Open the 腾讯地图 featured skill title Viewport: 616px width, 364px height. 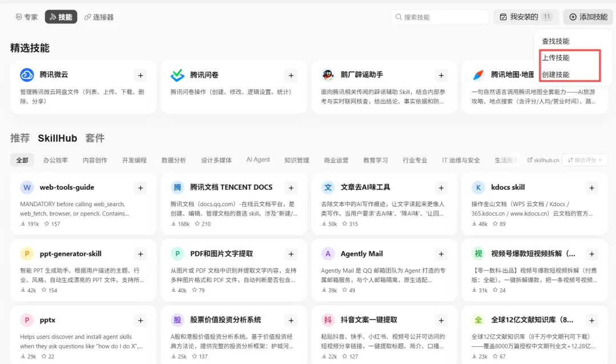512,75
